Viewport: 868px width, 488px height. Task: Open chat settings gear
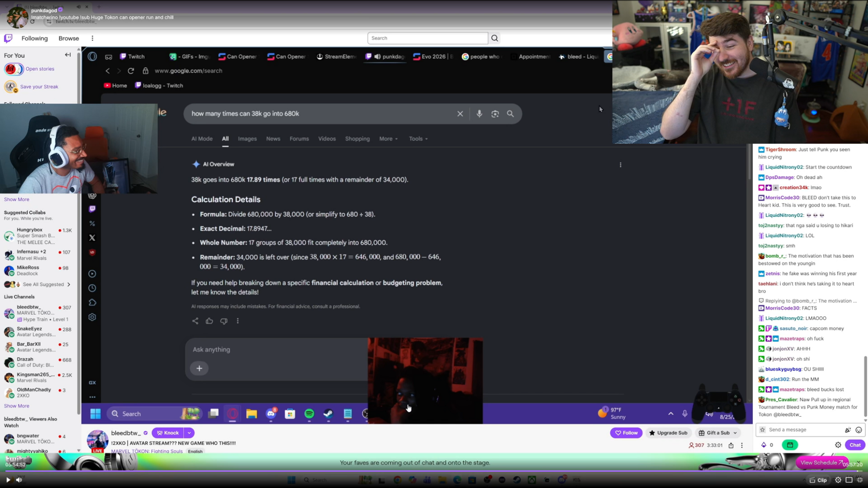[x=838, y=445]
